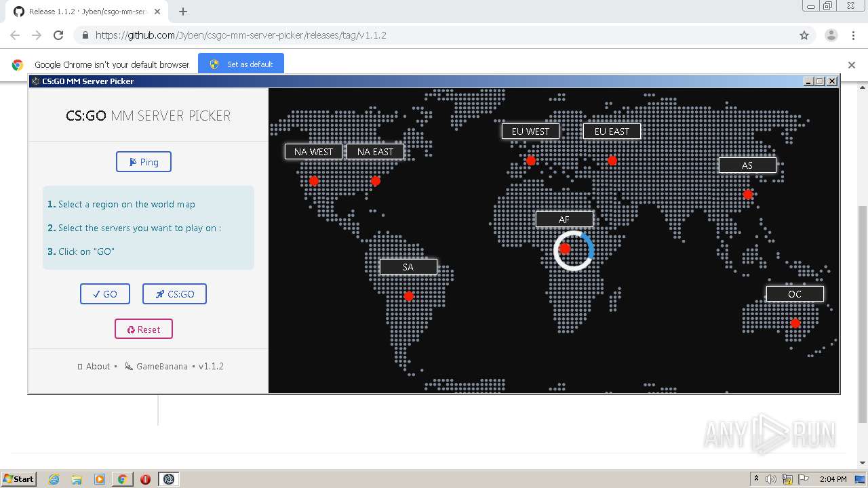Viewport: 868px width, 488px height.
Task: Open the media player taskbar icon
Action: coord(100,479)
